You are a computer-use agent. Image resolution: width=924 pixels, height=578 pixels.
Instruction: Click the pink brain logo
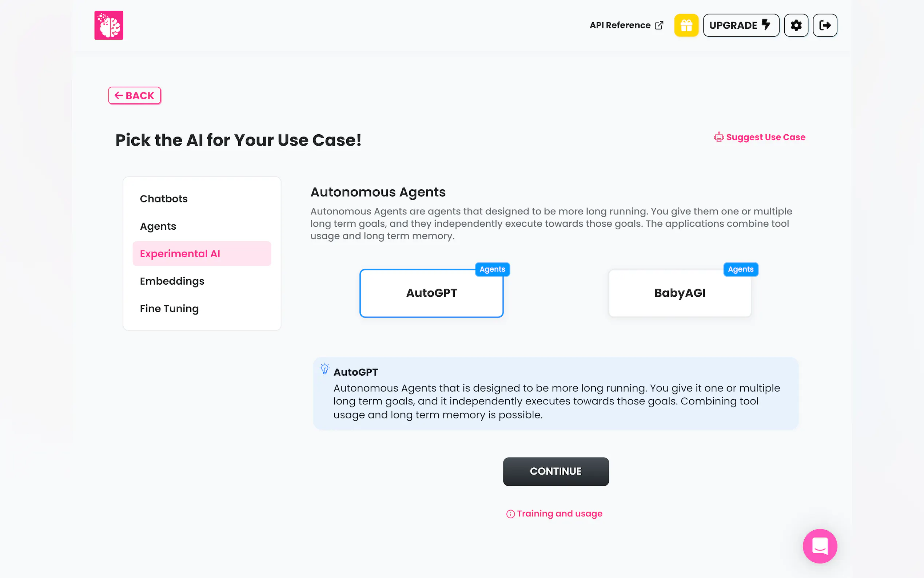tap(108, 25)
